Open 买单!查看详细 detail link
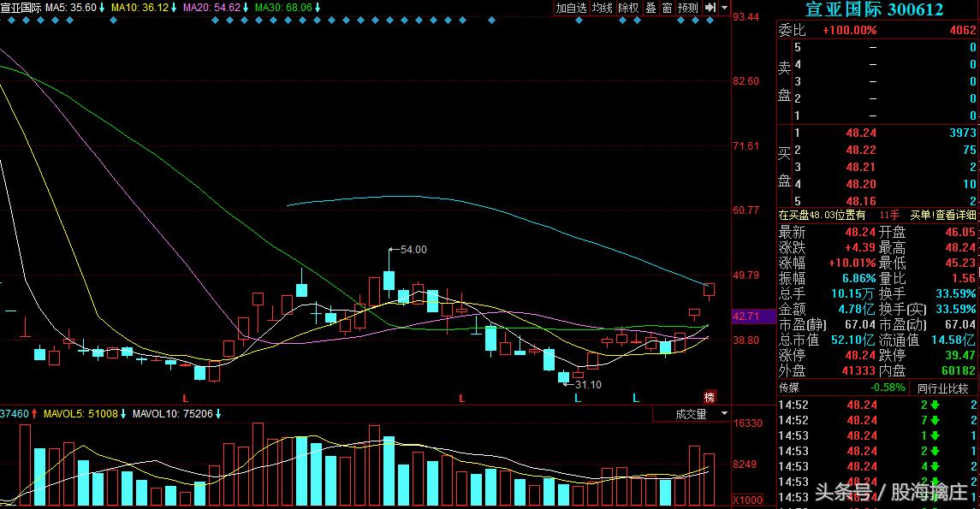Image resolution: width=980 pixels, height=509 pixels. pyautogui.click(x=943, y=216)
